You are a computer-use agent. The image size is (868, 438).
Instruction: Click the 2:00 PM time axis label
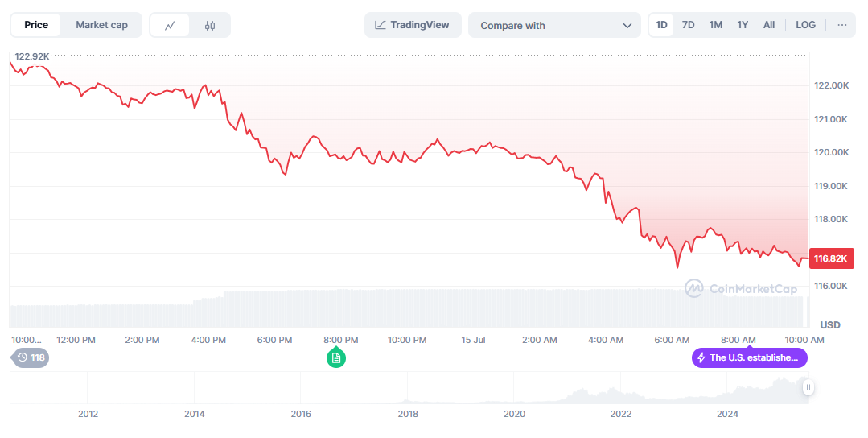pyautogui.click(x=142, y=340)
